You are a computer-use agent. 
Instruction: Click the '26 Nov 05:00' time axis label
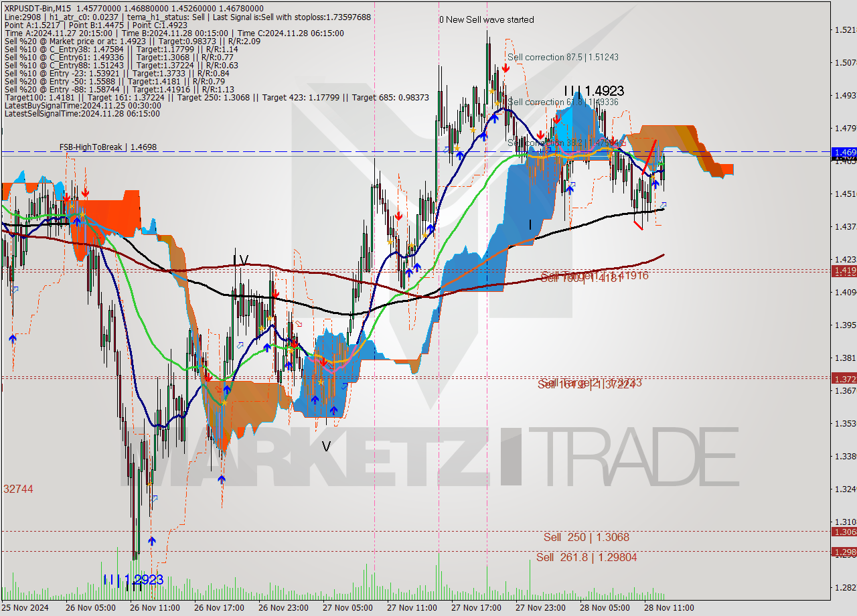[x=92, y=608]
